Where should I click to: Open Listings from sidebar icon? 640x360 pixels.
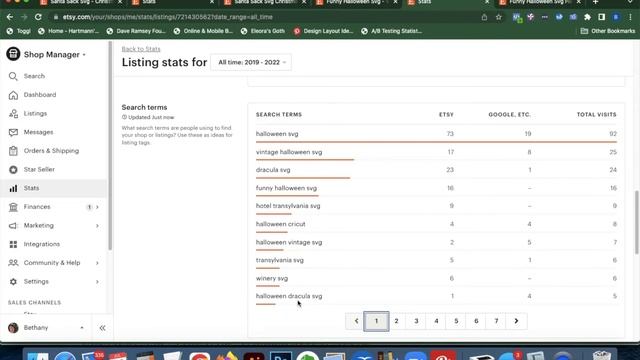click(13, 113)
